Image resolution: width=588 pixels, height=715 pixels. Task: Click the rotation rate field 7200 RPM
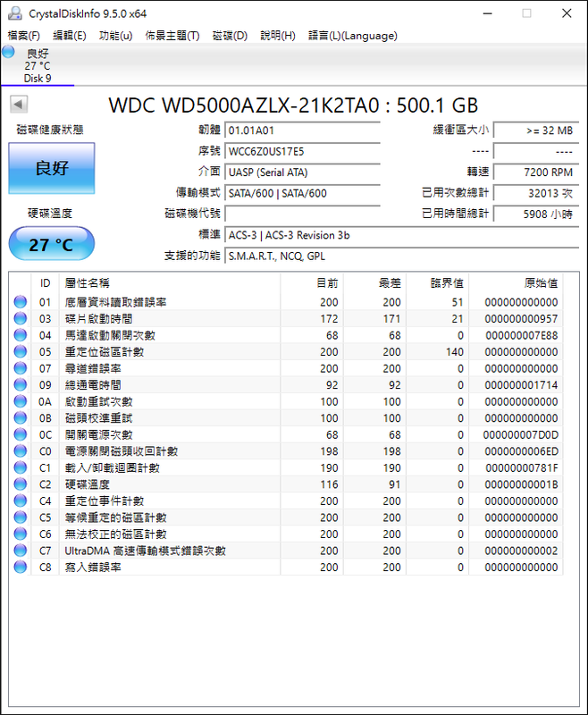(536, 172)
